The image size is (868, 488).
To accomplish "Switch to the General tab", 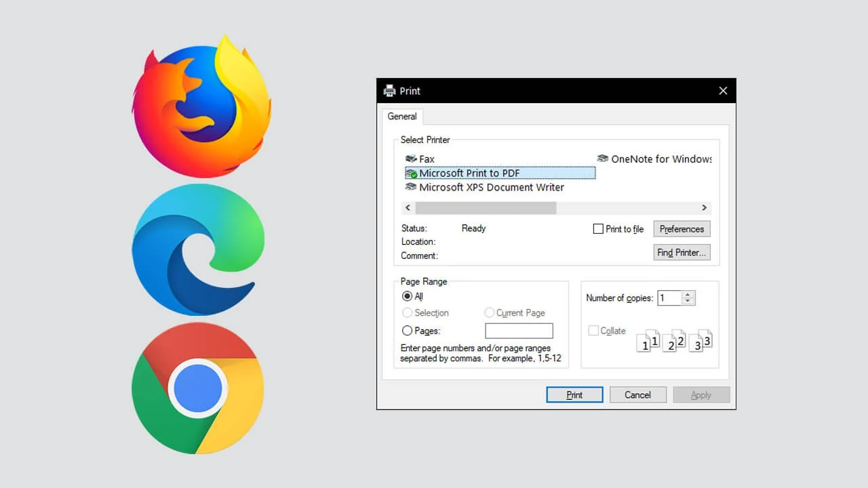I will coord(402,117).
